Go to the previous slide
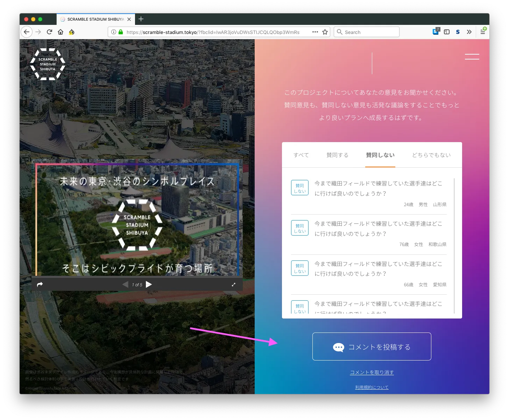509x420 pixels. [x=125, y=284]
